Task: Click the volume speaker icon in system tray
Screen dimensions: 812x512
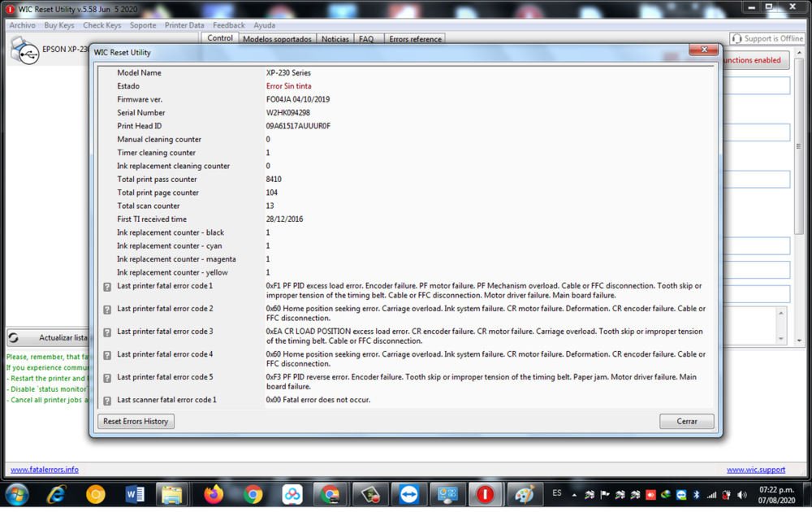Action: click(x=740, y=493)
